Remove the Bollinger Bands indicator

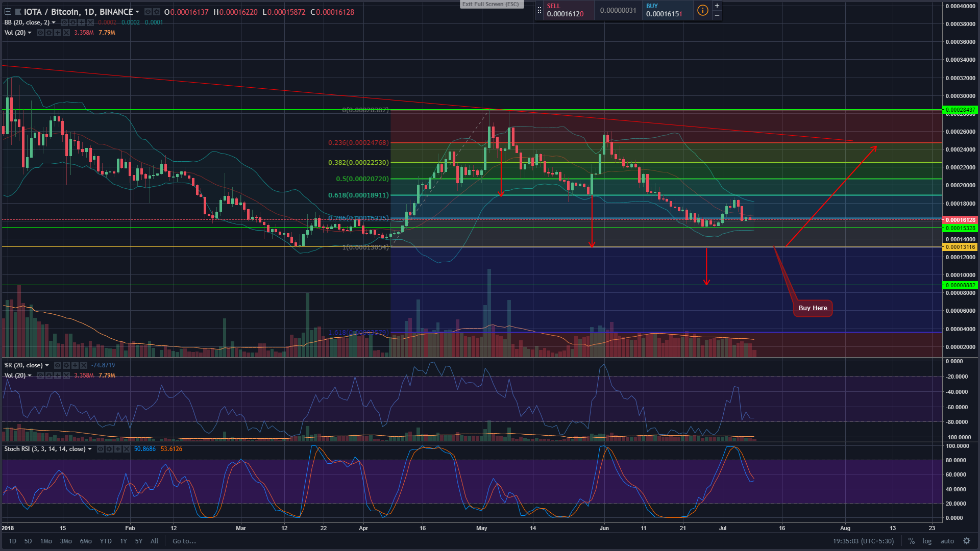[90, 22]
